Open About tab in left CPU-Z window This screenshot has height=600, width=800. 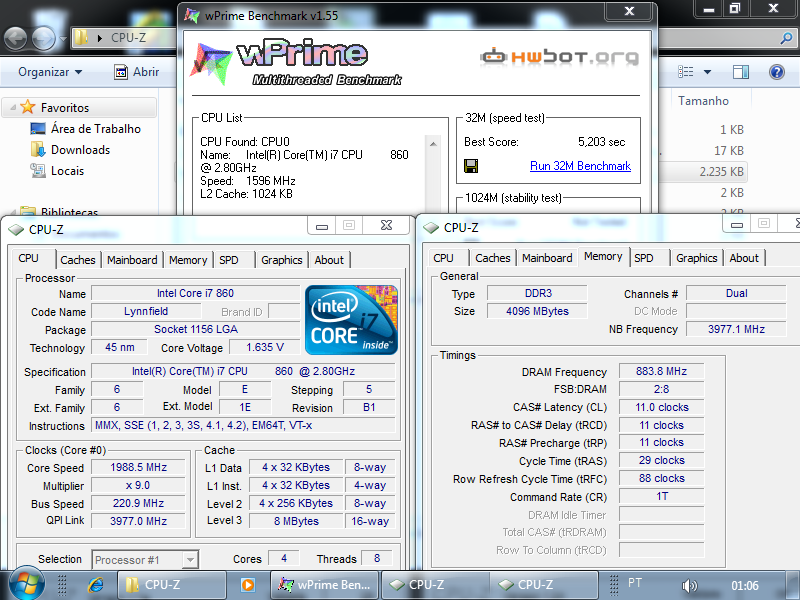tap(329, 260)
